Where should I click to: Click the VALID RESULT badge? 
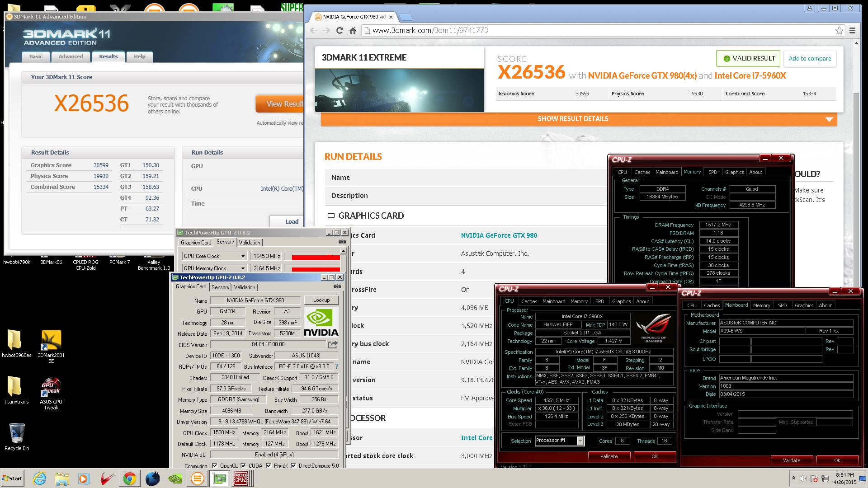[748, 59]
